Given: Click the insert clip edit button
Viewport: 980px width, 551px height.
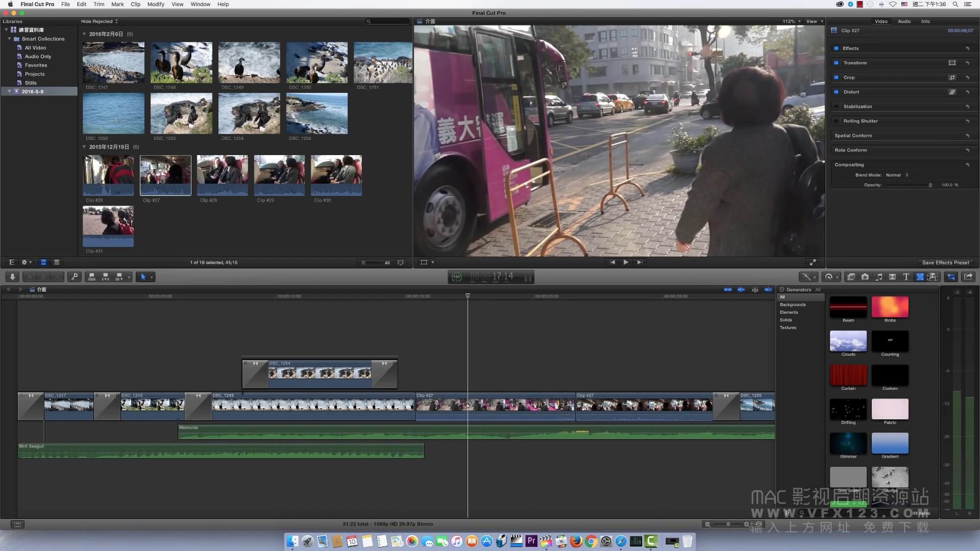Looking at the screenshot, I should pos(106,277).
